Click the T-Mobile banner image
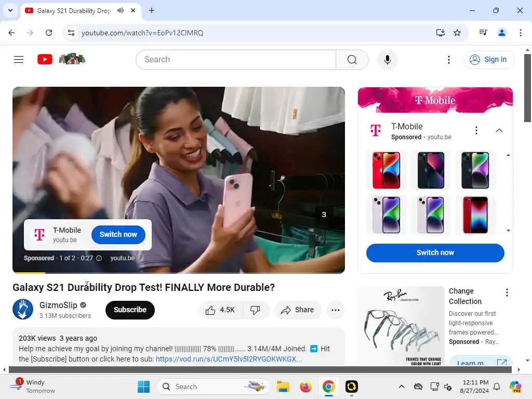The height and width of the screenshot is (399, 532). point(435,100)
